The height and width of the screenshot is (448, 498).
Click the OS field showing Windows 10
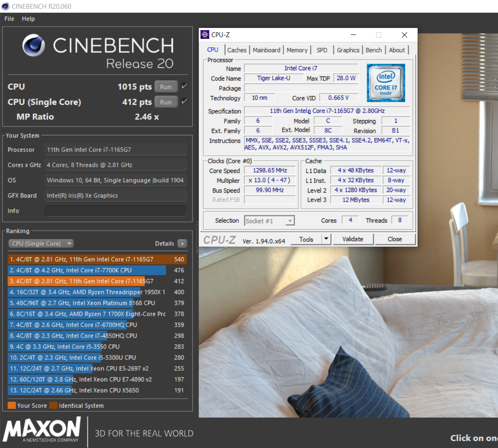(115, 180)
